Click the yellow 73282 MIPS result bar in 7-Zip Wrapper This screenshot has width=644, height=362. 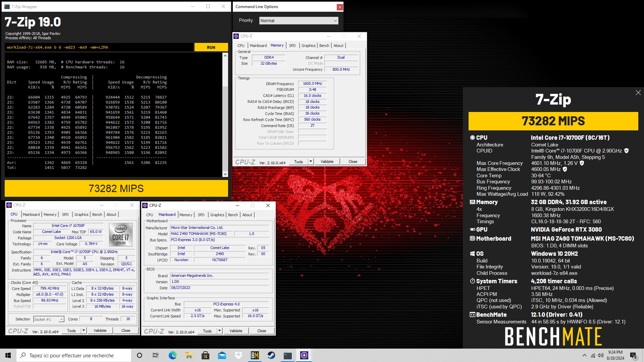click(x=116, y=188)
